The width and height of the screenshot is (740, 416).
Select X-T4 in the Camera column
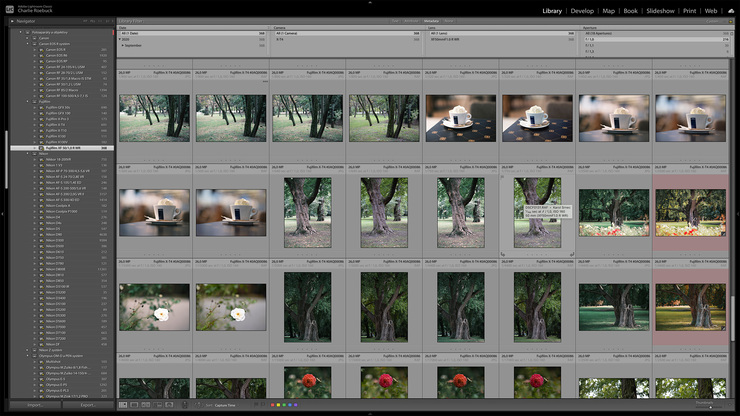346,40
